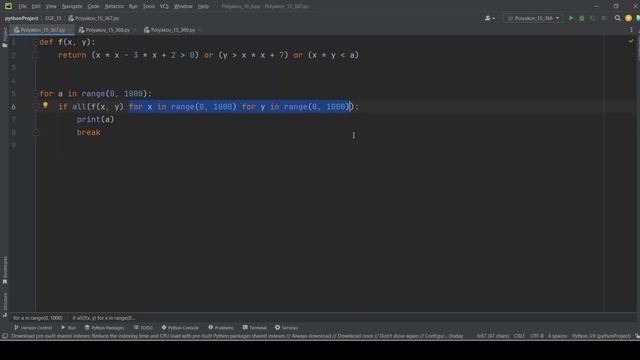Open the Help menu
The image size is (640, 360).
pos(203,7)
